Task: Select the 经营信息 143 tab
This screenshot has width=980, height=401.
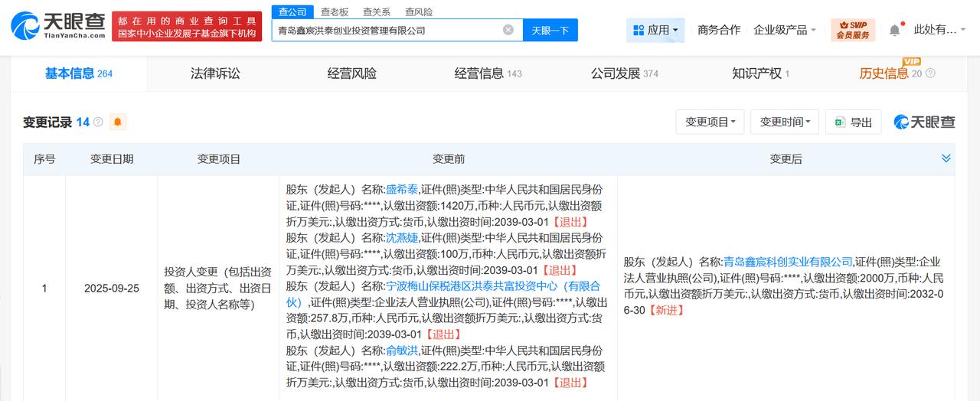Action: click(488, 73)
